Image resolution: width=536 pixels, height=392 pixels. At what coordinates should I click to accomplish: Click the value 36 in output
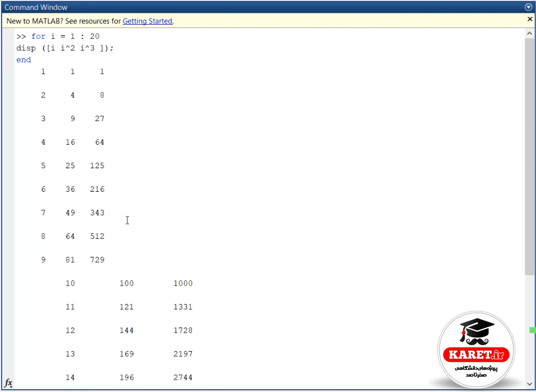(70, 189)
